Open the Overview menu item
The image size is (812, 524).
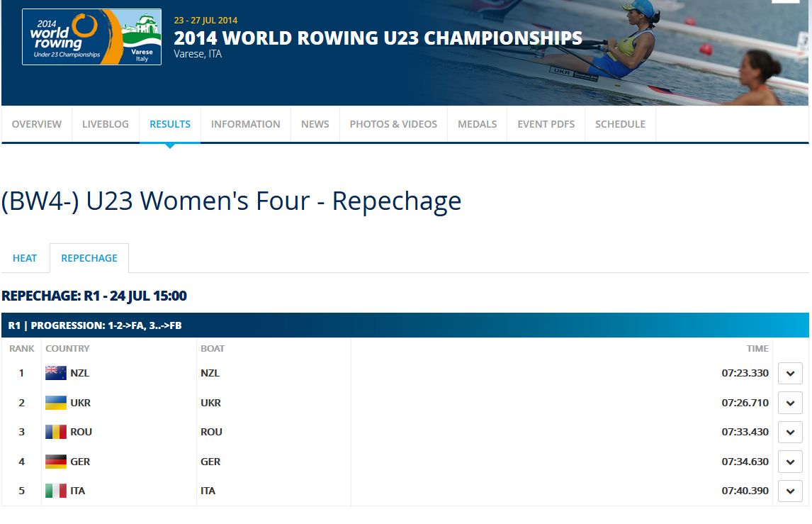(x=37, y=124)
